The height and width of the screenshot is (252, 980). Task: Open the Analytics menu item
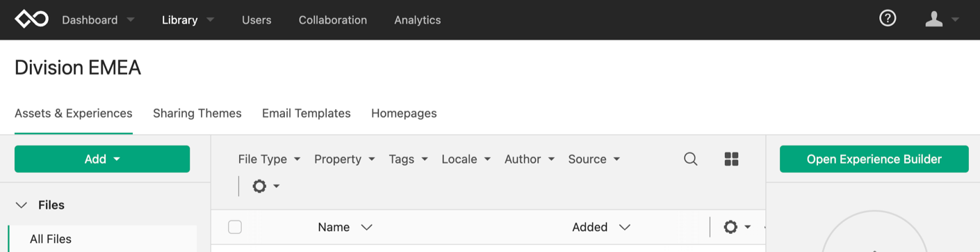pos(418,19)
